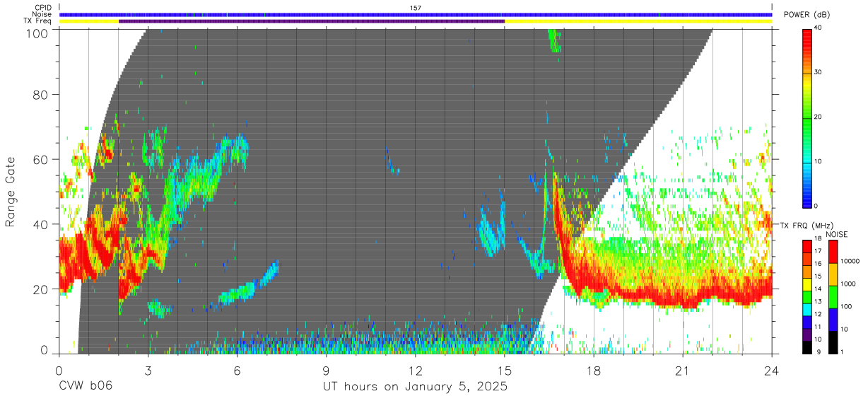Pick the black swatch in the NOISE legend
This screenshot has width=868, height=401.
[x=833, y=342]
